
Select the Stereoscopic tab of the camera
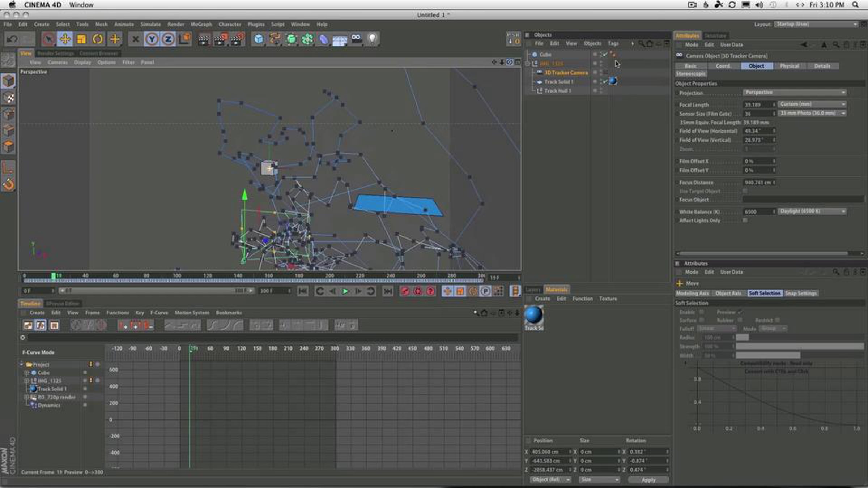pos(691,74)
